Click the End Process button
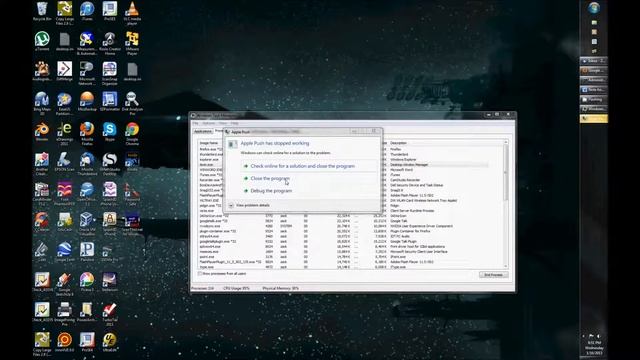Viewport: 640px width, 360px height. (493, 275)
